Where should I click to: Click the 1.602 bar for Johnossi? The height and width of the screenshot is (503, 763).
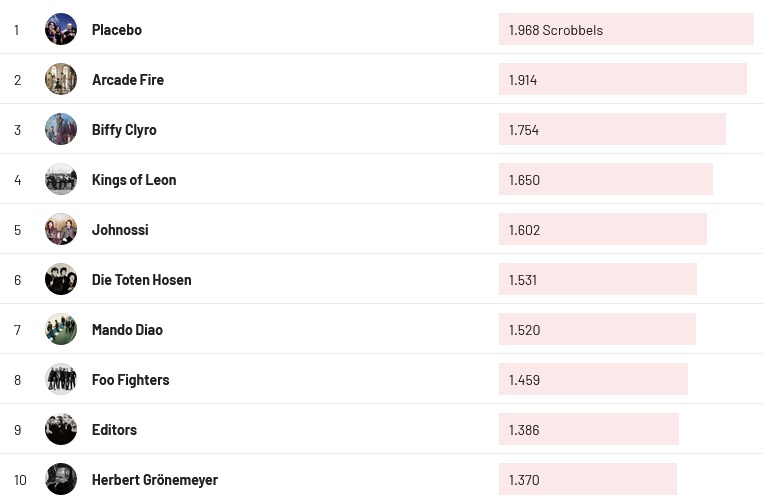click(603, 229)
